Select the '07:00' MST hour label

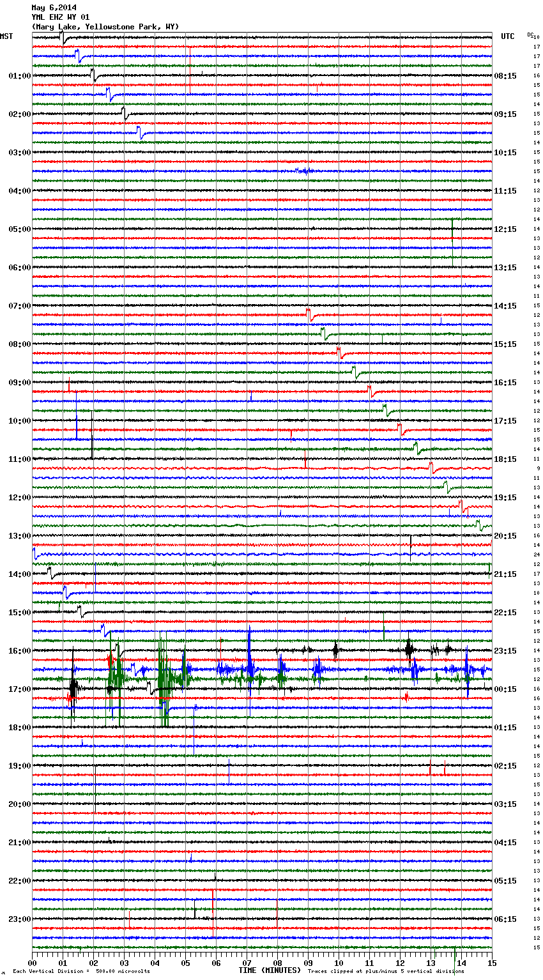click(19, 306)
